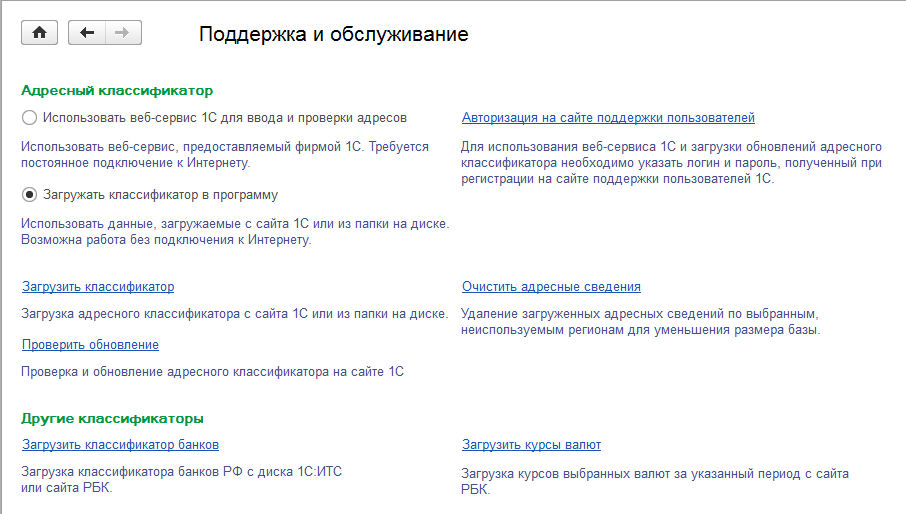Open the 'Проверить обновление' link
906x514 pixels.
(x=90, y=344)
